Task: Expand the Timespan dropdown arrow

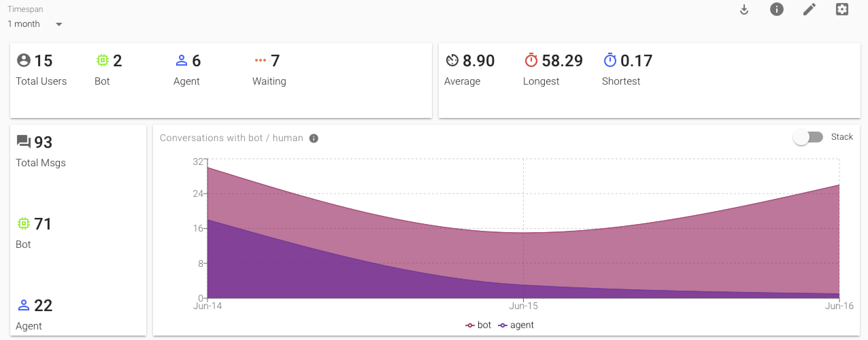Action: (59, 24)
